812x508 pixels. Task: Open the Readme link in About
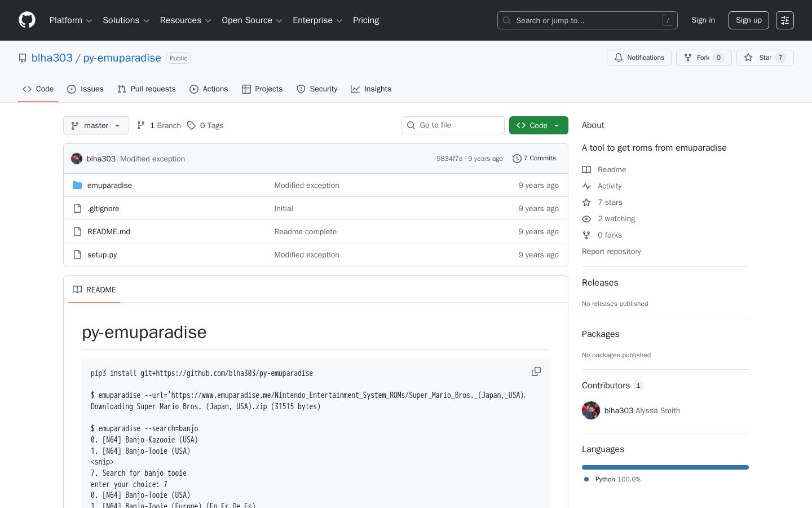604,169
